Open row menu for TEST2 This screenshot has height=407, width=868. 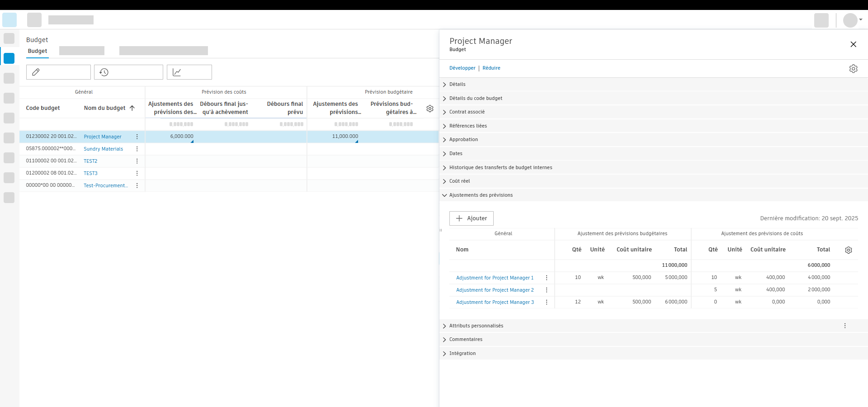click(x=137, y=161)
